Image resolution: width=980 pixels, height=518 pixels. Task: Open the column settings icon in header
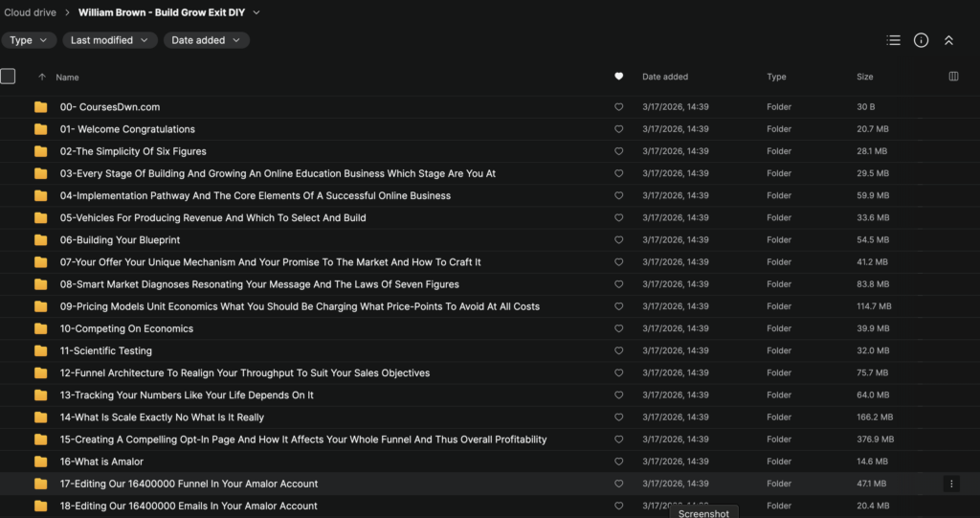pos(952,77)
